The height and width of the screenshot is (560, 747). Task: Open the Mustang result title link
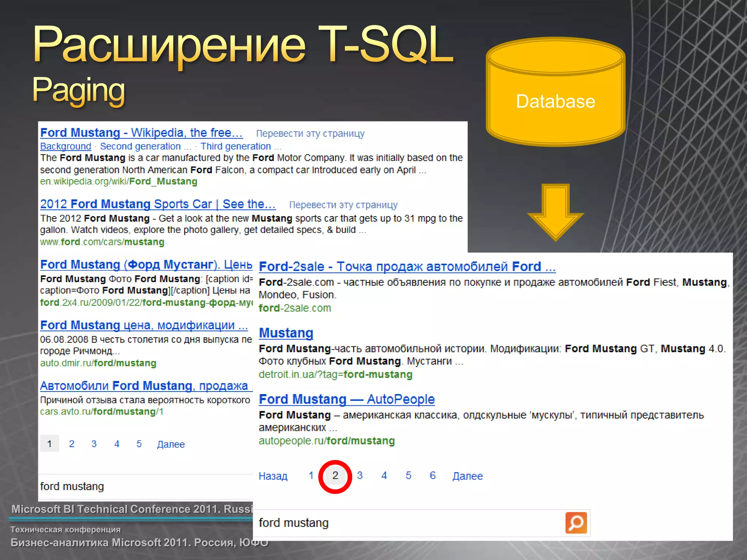pyautogui.click(x=286, y=333)
